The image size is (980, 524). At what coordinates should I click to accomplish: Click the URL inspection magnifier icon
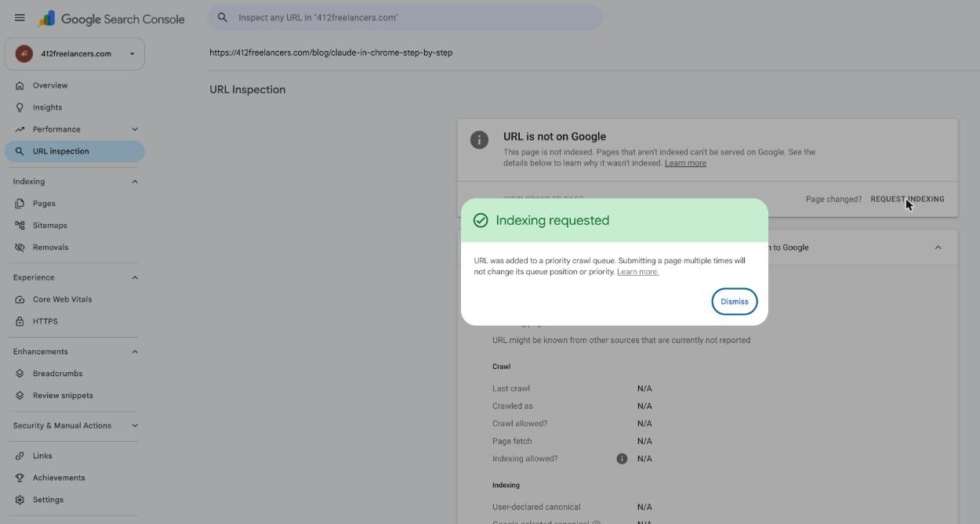(x=20, y=151)
